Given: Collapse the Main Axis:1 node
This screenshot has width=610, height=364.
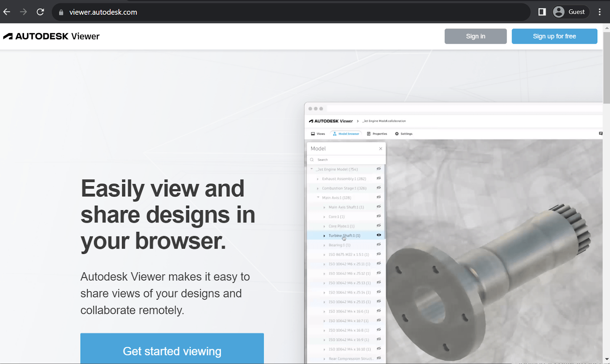Looking at the screenshot, I should click(319, 197).
